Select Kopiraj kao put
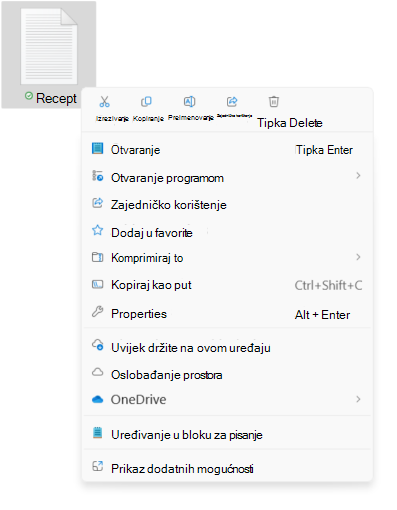 coord(227,285)
